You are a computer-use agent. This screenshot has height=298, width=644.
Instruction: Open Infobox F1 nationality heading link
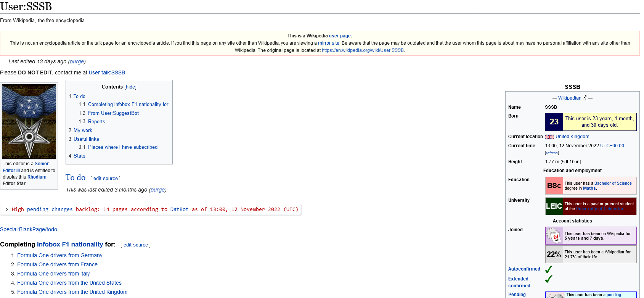[x=70, y=244]
